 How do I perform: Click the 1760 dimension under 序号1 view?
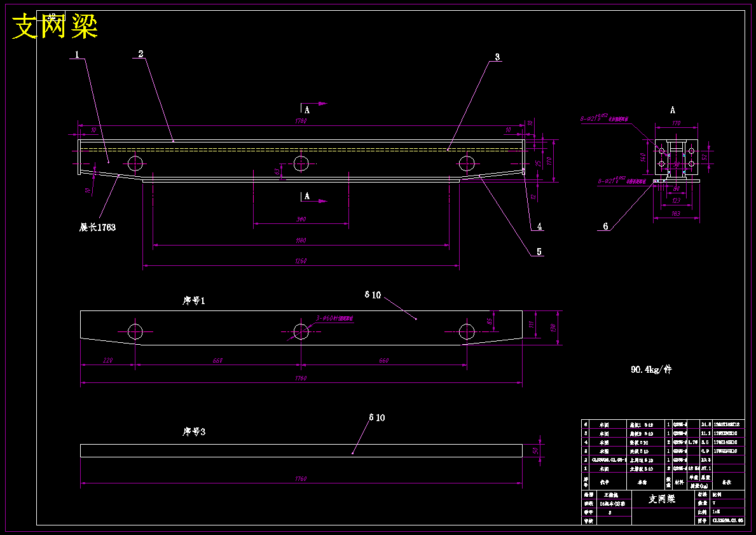pos(300,379)
